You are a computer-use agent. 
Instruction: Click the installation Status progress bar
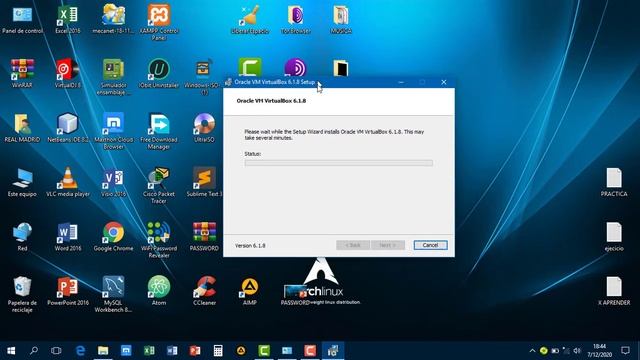point(338,163)
